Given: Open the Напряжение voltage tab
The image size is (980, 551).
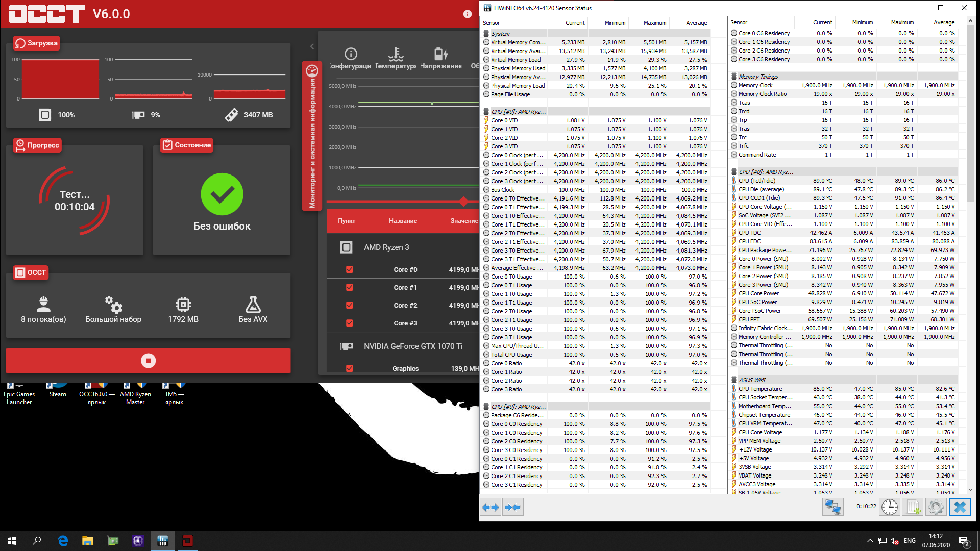Looking at the screenshot, I should [x=440, y=59].
